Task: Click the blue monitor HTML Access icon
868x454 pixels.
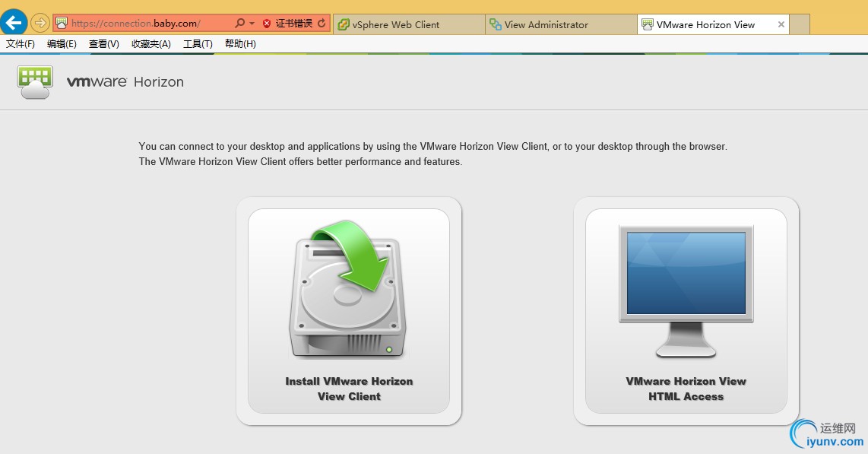Action: point(686,291)
